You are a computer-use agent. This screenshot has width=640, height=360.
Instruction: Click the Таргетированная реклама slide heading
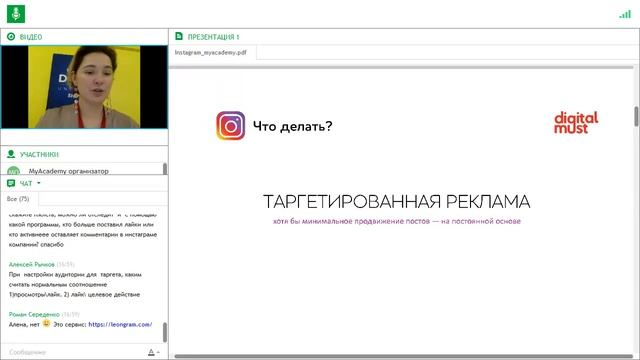click(396, 202)
